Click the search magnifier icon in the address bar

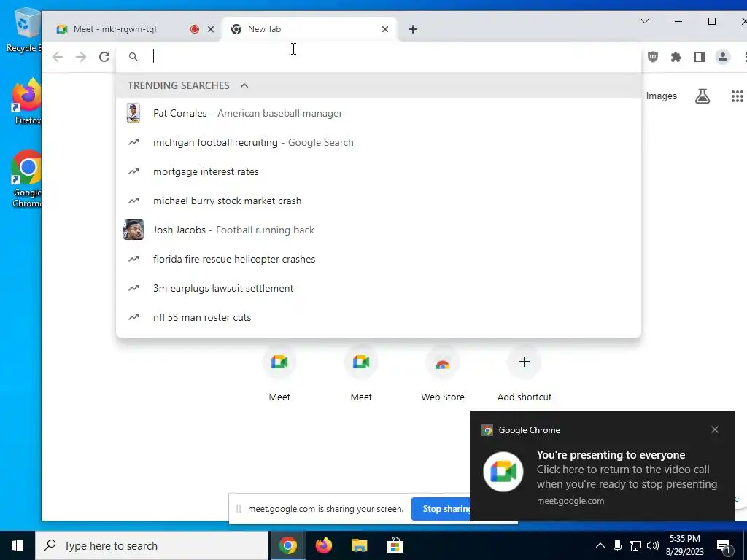tap(133, 57)
